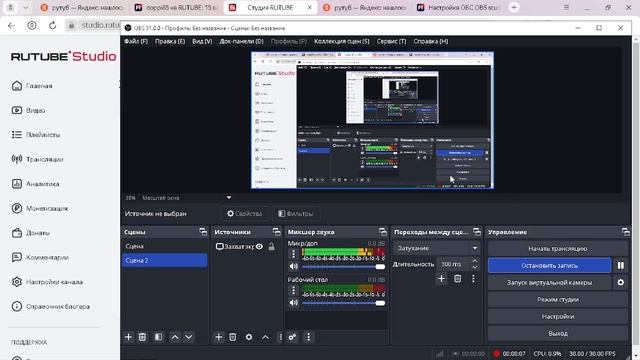
Task: Add a new scene with plus icon
Action: 128,337
